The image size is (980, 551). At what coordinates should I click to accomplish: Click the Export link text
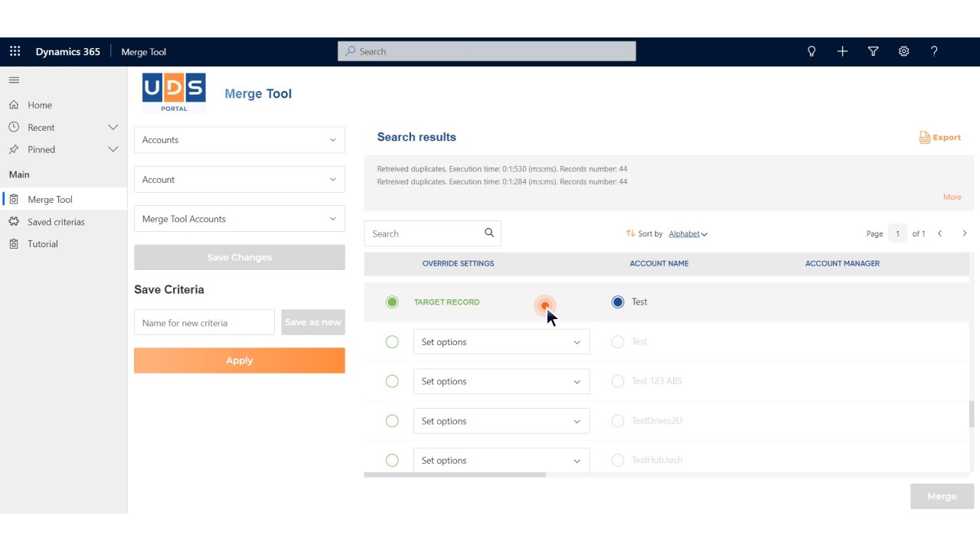947,138
